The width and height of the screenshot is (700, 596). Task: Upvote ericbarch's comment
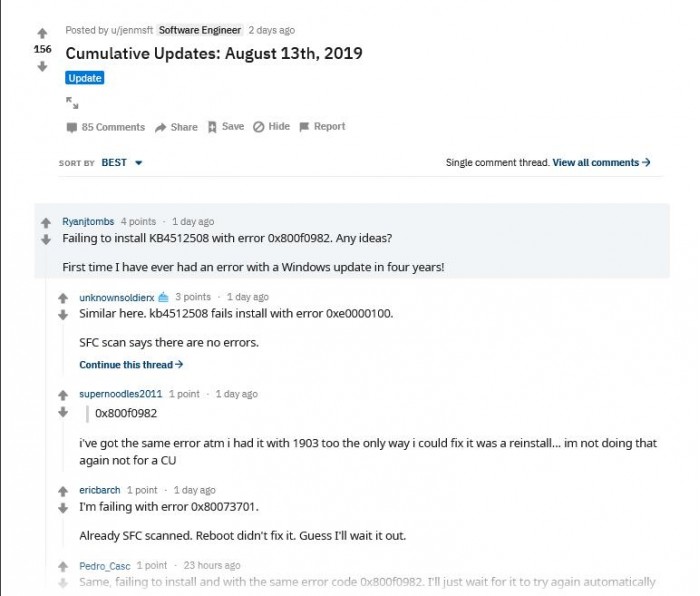coord(63,491)
